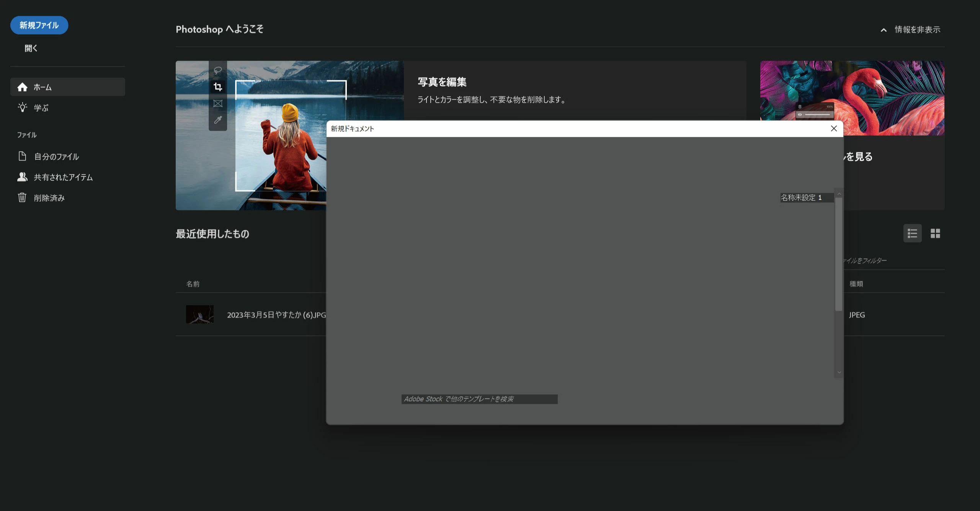This screenshot has height=511, width=980.
Task: Click the crop tool icon on photo
Action: (x=218, y=87)
